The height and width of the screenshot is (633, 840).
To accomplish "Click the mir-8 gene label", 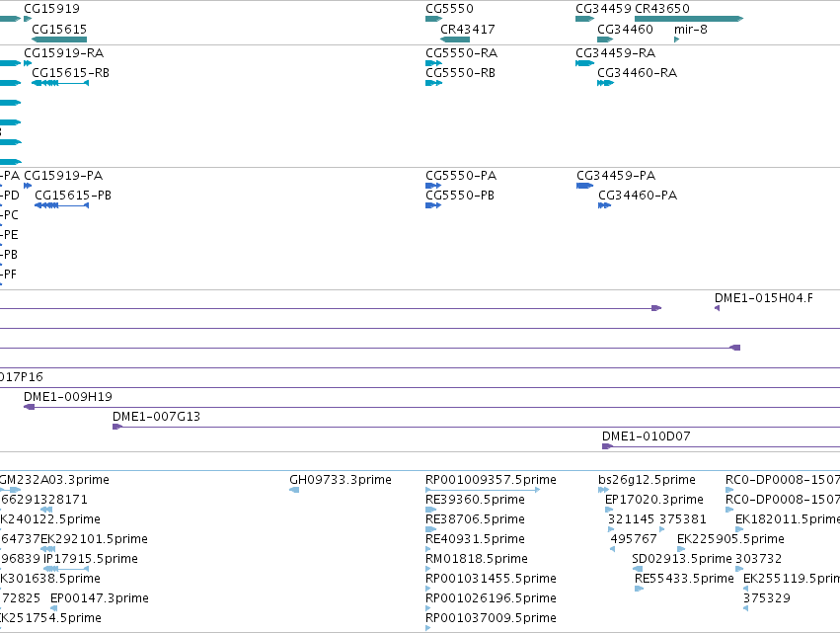I will tap(691, 29).
